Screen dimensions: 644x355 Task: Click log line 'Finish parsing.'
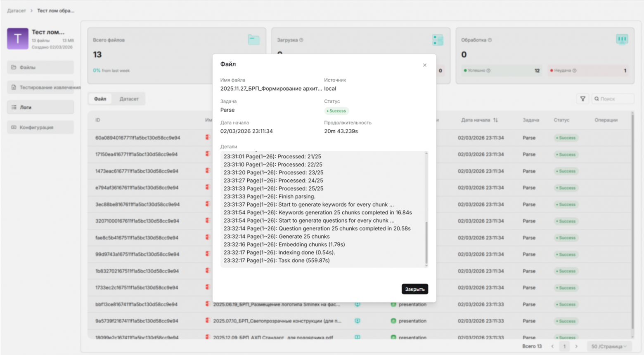269,197
